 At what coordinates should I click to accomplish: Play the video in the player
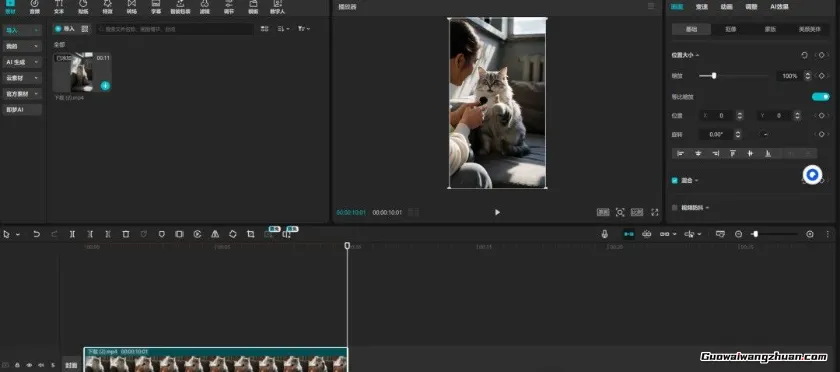[497, 212]
